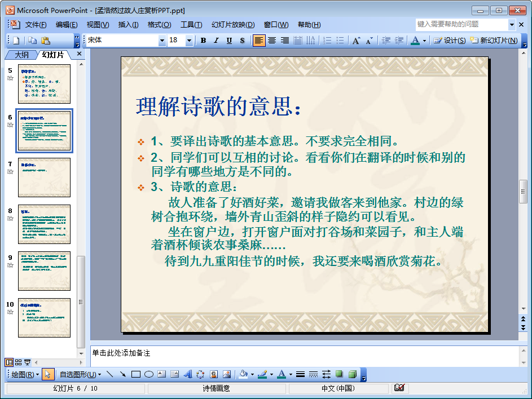Start slide show from current slide
This screenshot has width=532, height=399.
coord(28,362)
